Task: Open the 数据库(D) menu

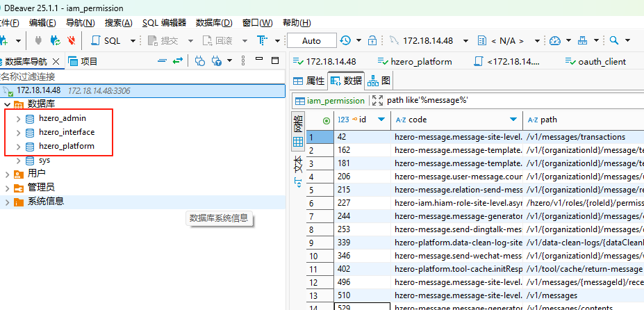Action: click(213, 22)
